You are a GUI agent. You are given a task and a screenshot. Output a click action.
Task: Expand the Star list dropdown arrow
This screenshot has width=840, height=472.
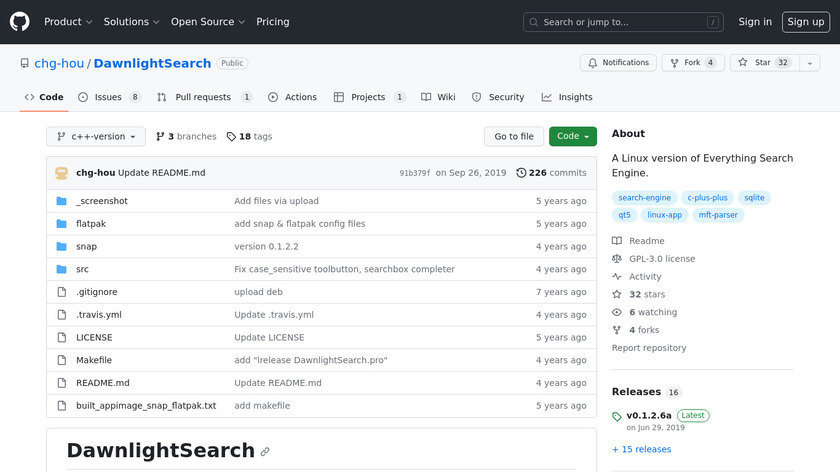[808, 63]
